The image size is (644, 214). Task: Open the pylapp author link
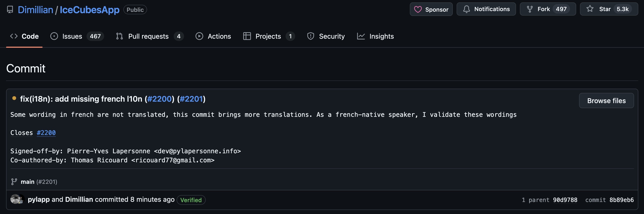[39, 200]
